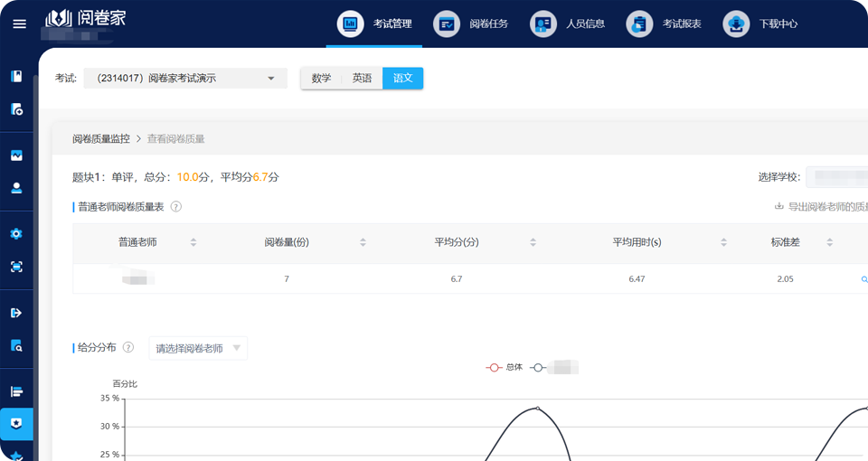Image resolution: width=868 pixels, height=461 pixels.
Task: Click the 选择学校 input field
Action: pyautogui.click(x=836, y=176)
